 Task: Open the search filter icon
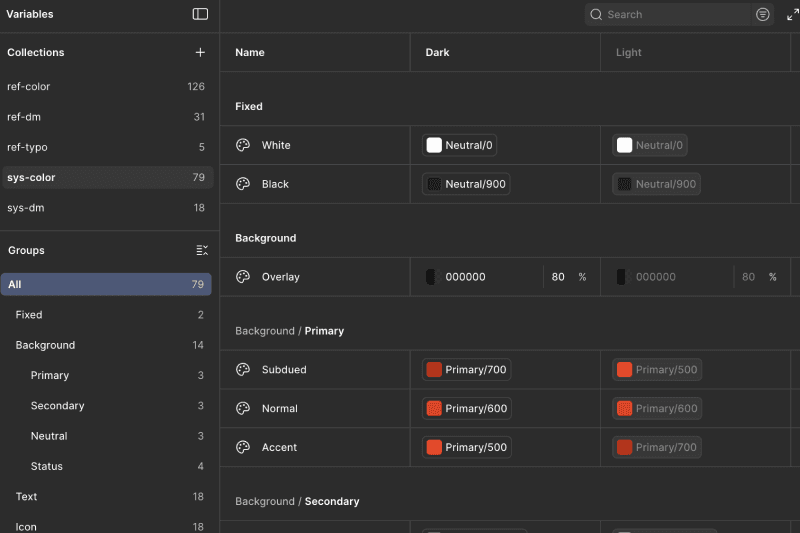coord(762,14)
